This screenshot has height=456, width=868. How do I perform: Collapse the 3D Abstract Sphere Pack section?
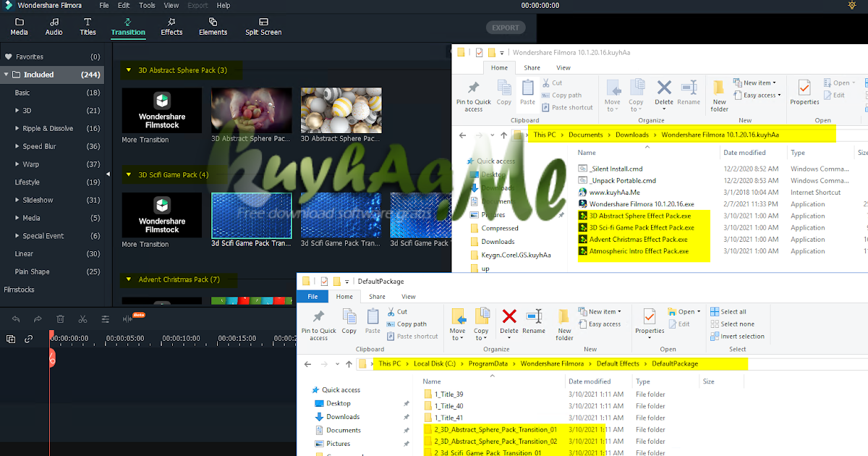(x=129, y=70)
